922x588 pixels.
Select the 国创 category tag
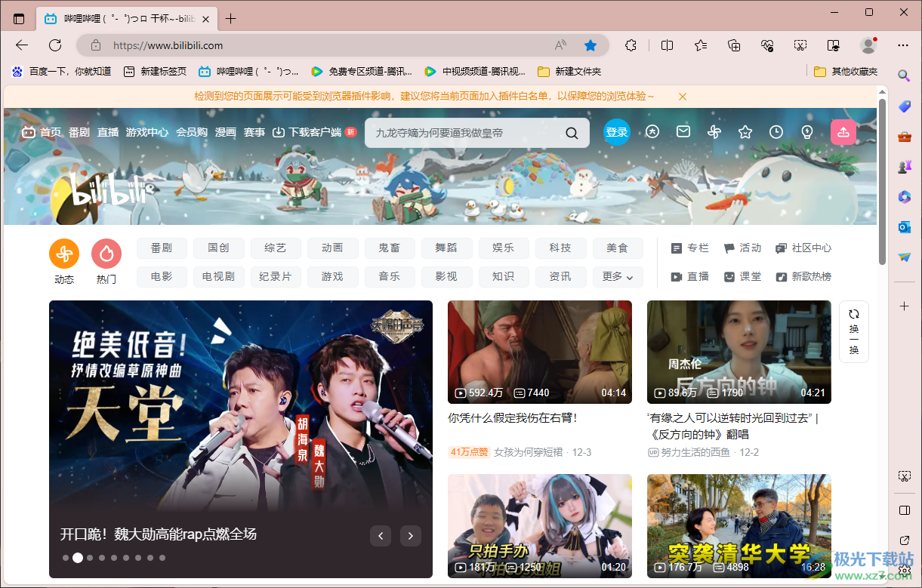(219, 248)
